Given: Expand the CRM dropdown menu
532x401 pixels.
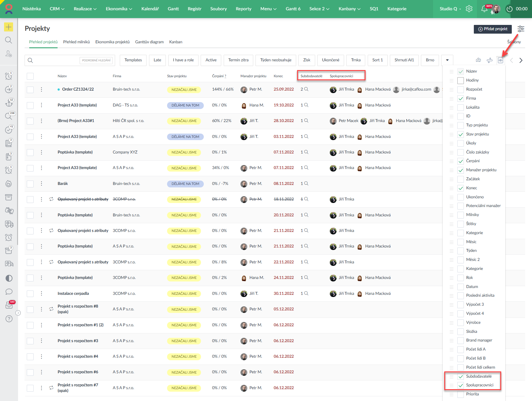Looking at the screenshot, I should (x=57, y=9).
